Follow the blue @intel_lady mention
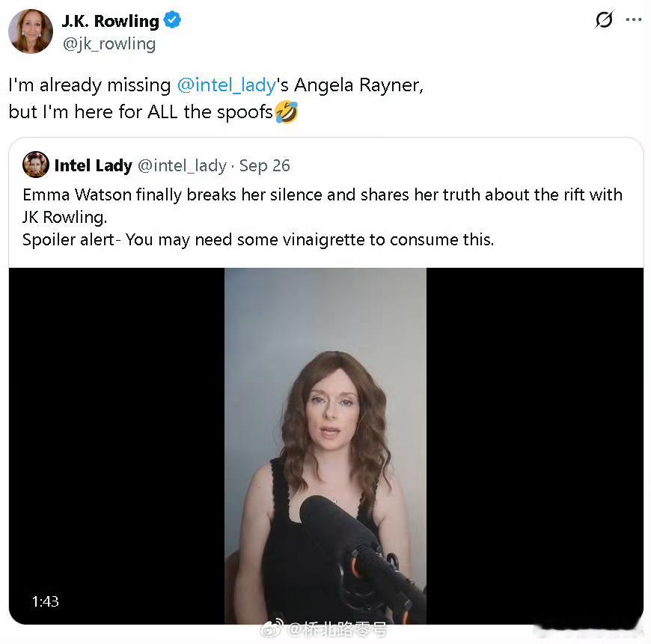The image size is (651, 644). click(x=227, y=85)
